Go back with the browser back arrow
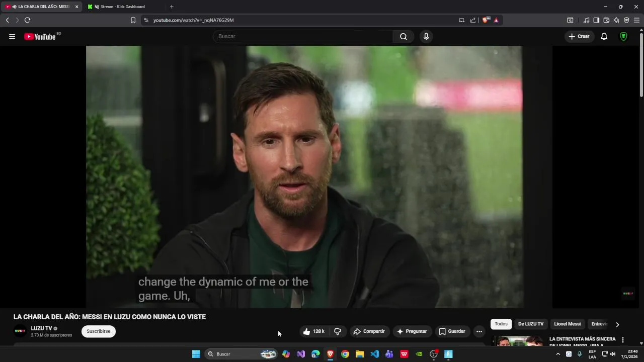This screenshot has width=644, height=362. [7, 20]
